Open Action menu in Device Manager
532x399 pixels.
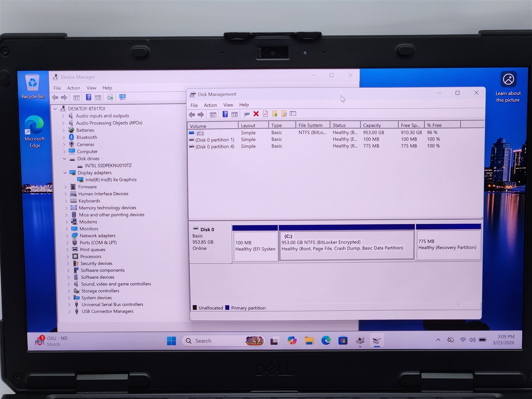coord(73,88)
